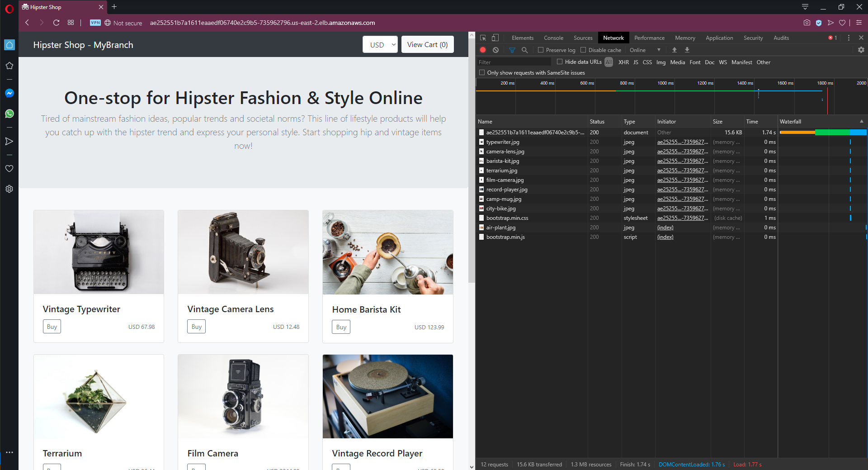Viewport: 868px width, 470px height.
Task: Toggle the device toolbar icon
Action: point(495,38)
